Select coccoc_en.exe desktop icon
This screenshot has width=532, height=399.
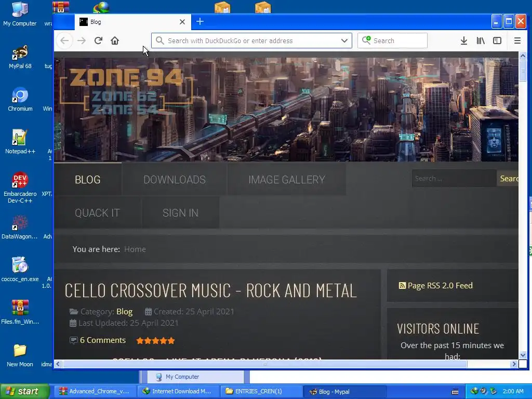coord(20,270)
